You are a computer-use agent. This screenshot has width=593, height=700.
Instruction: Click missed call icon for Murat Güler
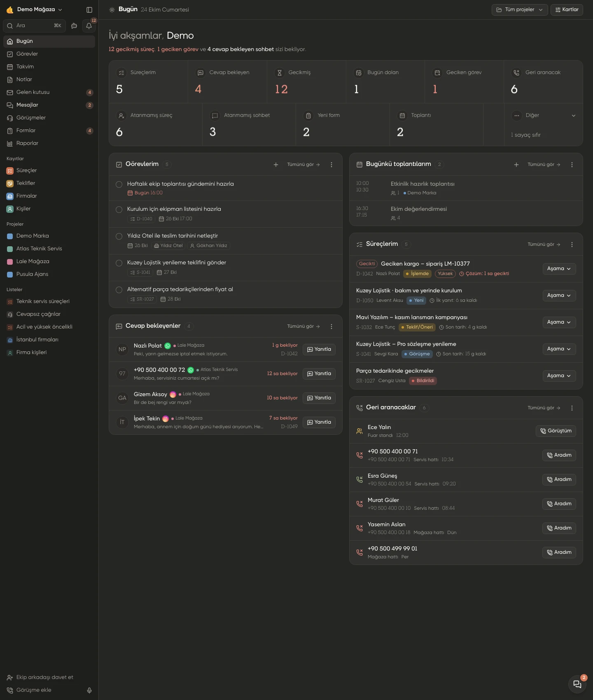pos(360,504)
